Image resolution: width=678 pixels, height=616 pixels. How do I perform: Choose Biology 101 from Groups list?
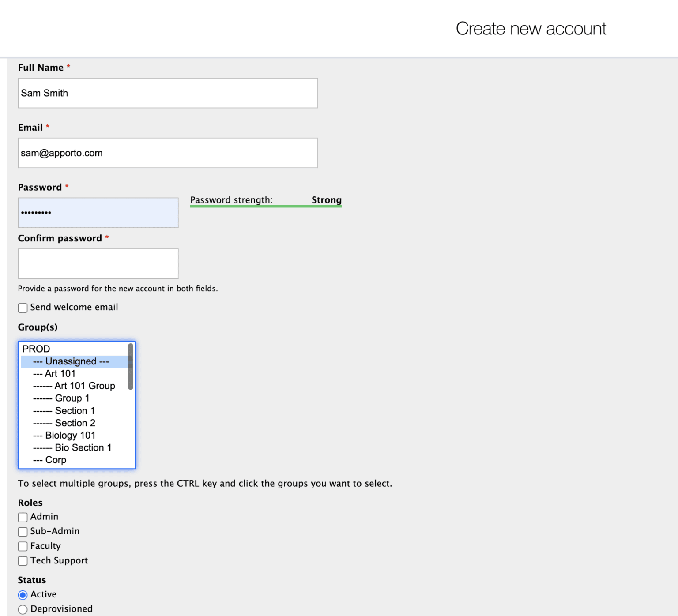click(64, 436)
